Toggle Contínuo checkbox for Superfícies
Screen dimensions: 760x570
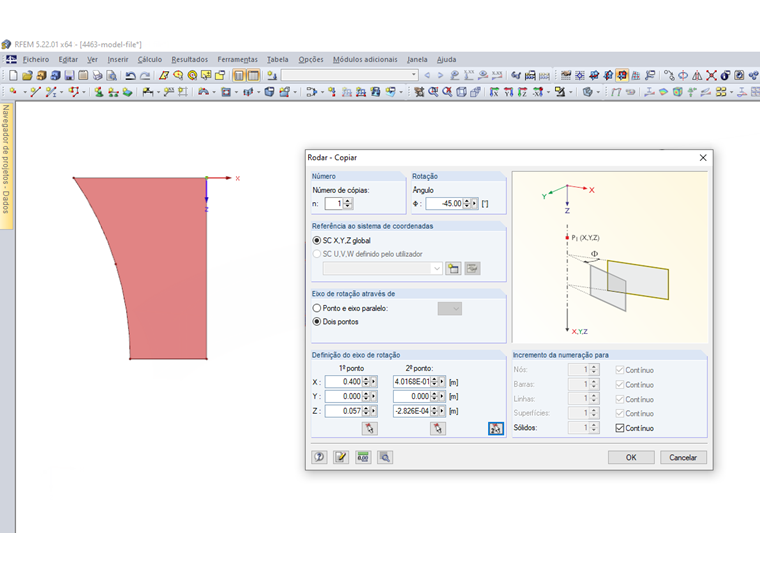(x=619, y=413)
